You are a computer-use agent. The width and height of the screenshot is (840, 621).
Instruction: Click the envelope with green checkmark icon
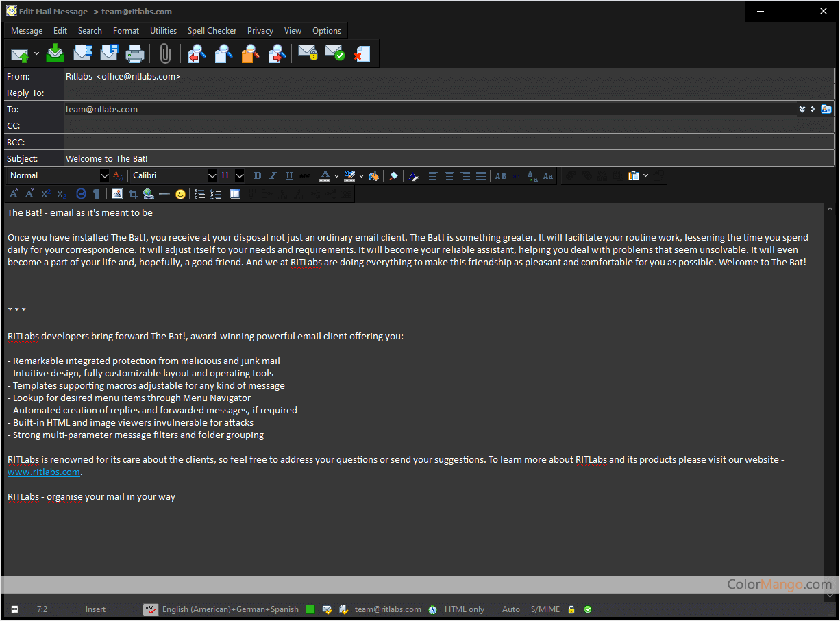pos(334,53)
